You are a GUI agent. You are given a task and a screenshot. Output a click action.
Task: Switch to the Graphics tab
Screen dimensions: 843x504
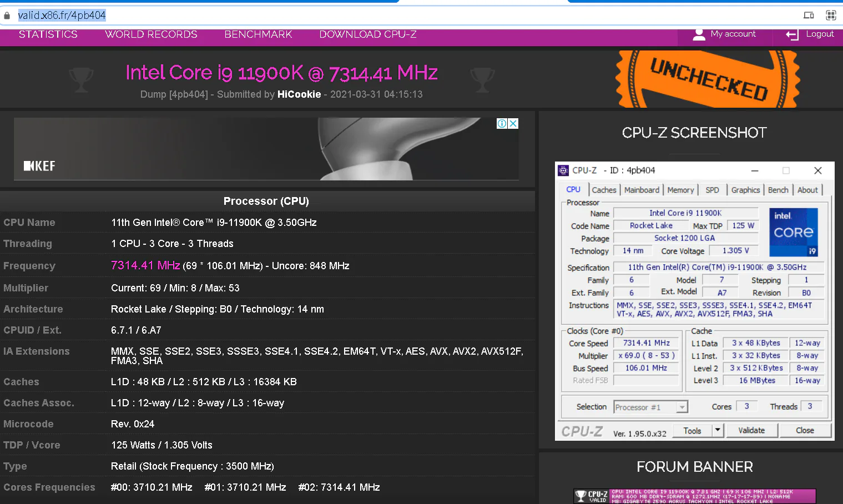click(745, 190)
